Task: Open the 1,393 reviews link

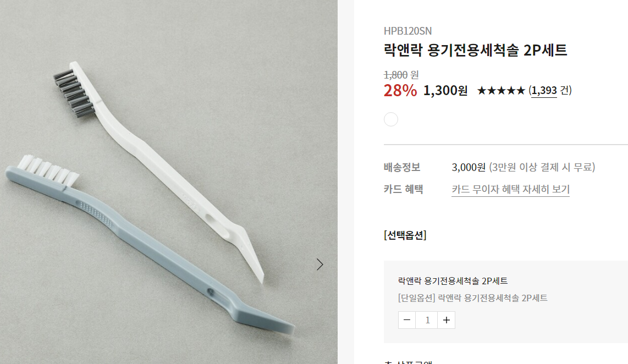Action: (544, 91)
